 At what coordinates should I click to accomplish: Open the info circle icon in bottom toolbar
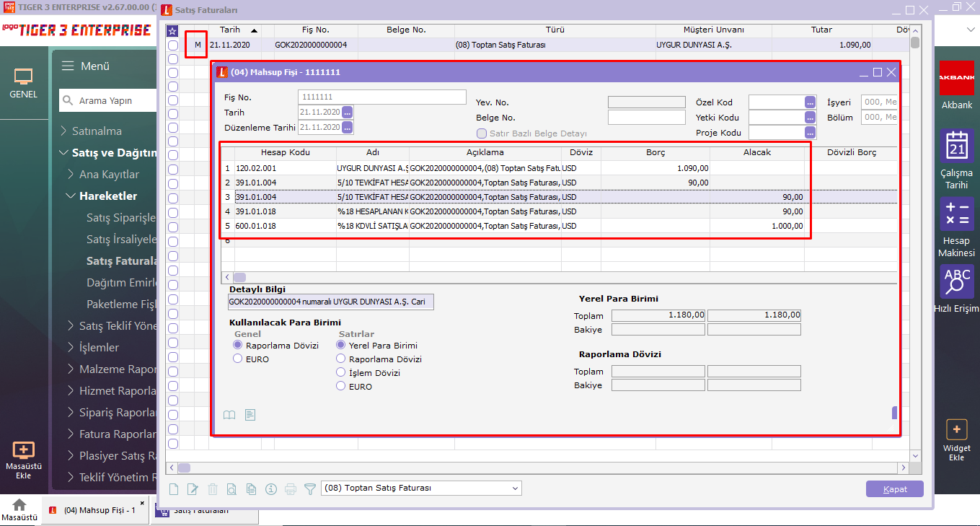point(271,488)
